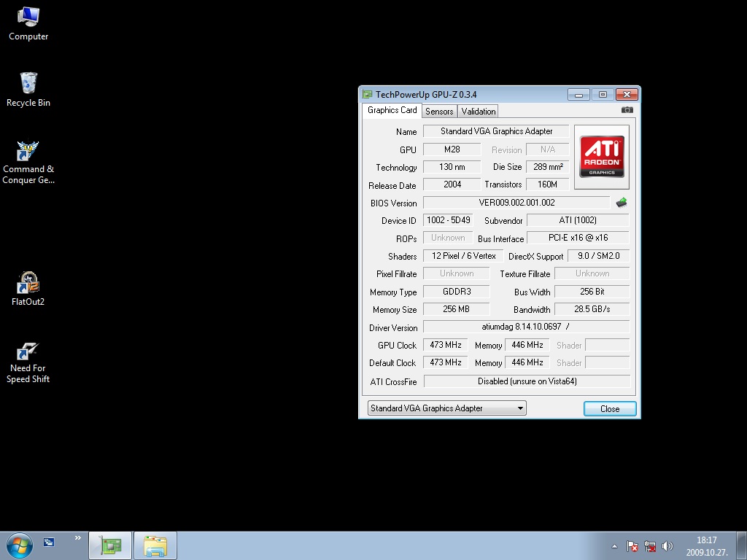The image size is (747, 560).
Task: Click ATI CrossFire Disabled field
Action: (527, 381)
